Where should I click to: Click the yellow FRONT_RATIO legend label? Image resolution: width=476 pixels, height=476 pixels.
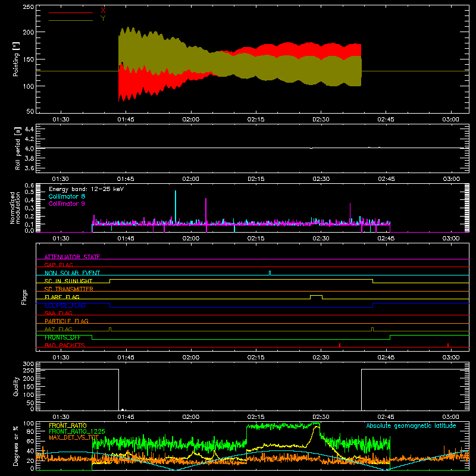(x=68, y=425)
